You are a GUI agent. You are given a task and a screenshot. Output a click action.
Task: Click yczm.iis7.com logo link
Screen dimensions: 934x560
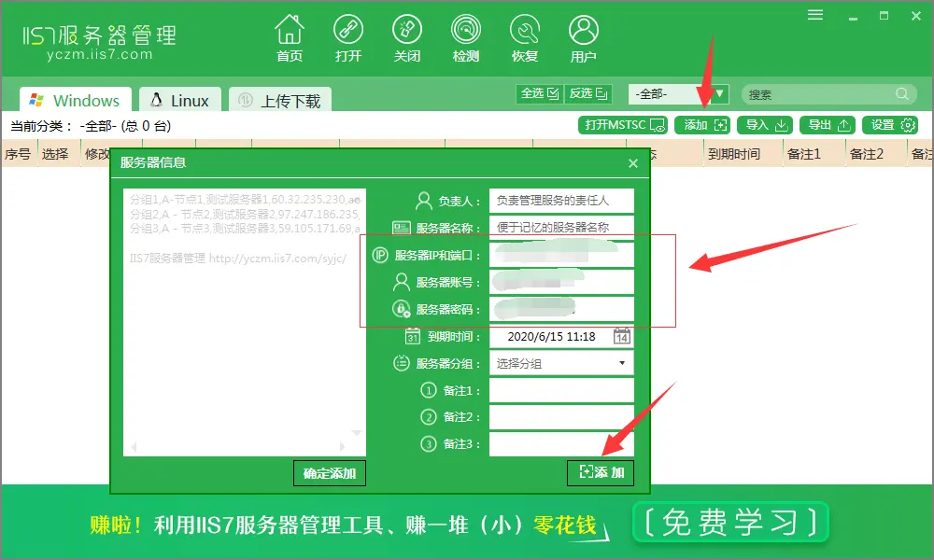100,55
